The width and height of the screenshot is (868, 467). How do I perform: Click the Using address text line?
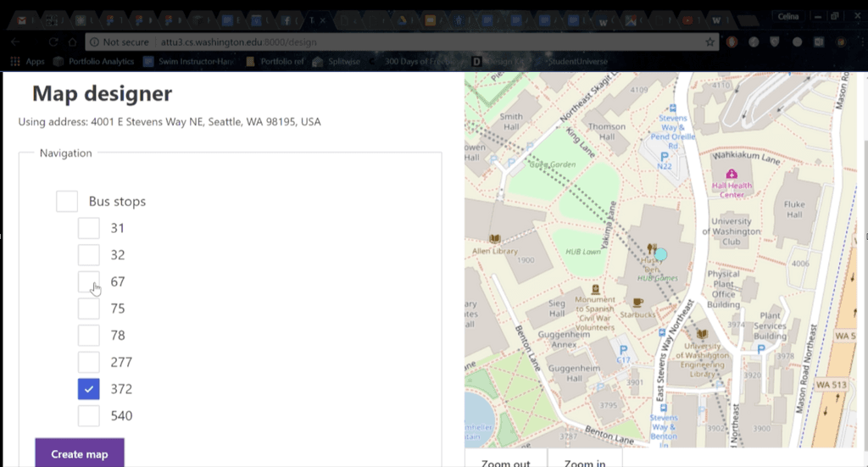(x=170, y=122)
